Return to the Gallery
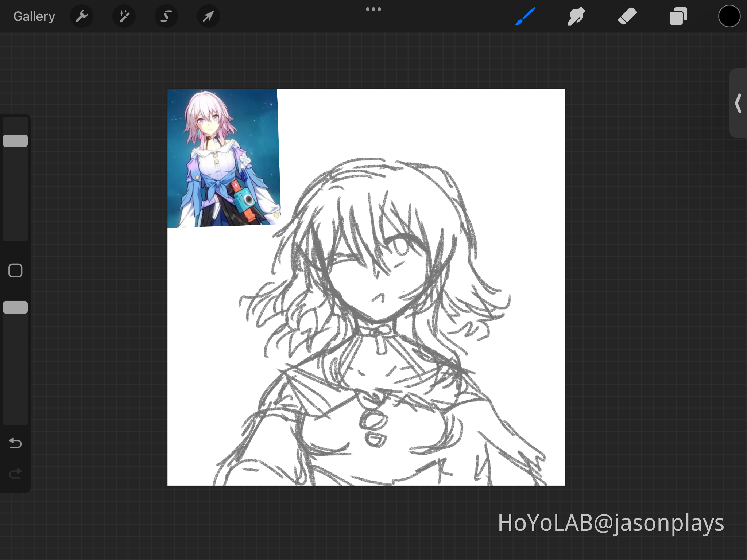The image size is (747, 560). (34, 16)
